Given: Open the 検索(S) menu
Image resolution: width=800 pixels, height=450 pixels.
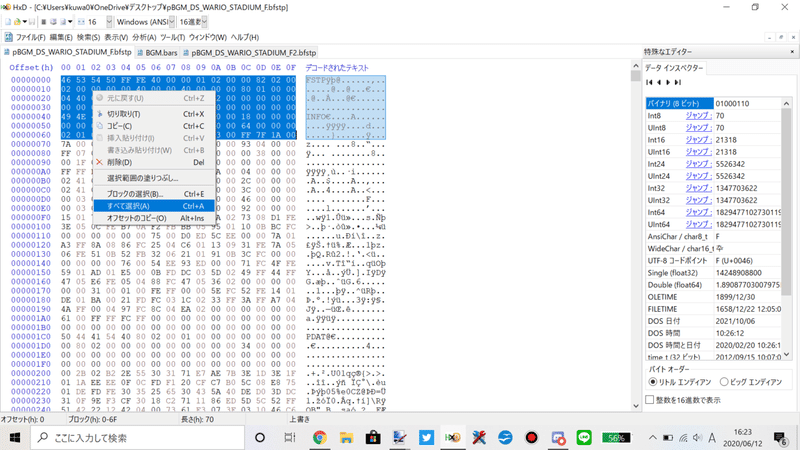Looking at the screenshot, I should coord(88,37).
